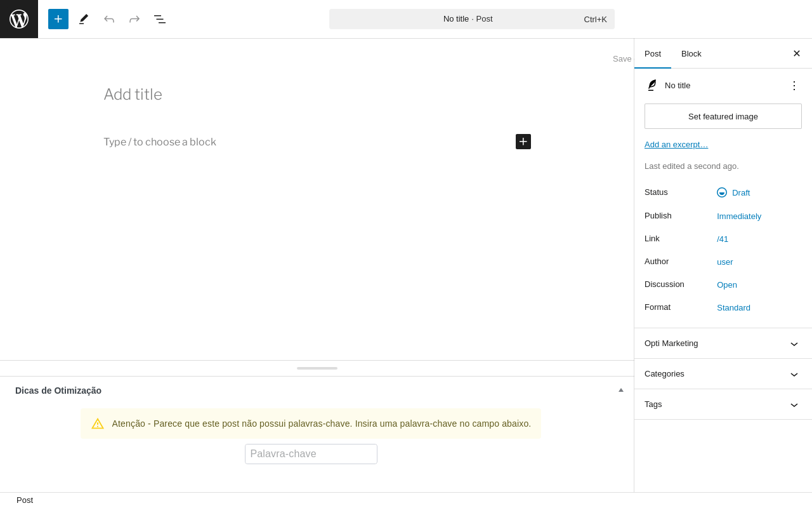This screenshot has width=812, height=508.
Task: Click Set featured image button
Action: pyautogui.click(x=723, y=116)
